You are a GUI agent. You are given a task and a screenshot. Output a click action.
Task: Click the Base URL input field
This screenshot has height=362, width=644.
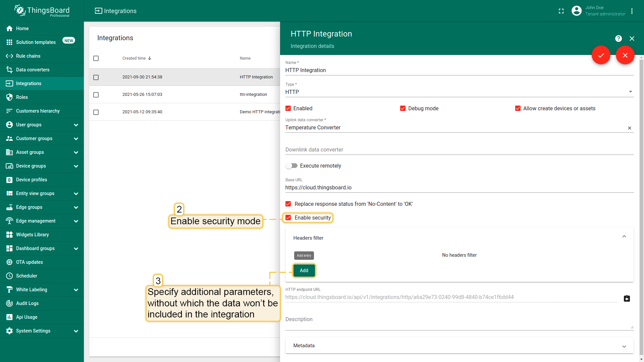pos(459,188)
